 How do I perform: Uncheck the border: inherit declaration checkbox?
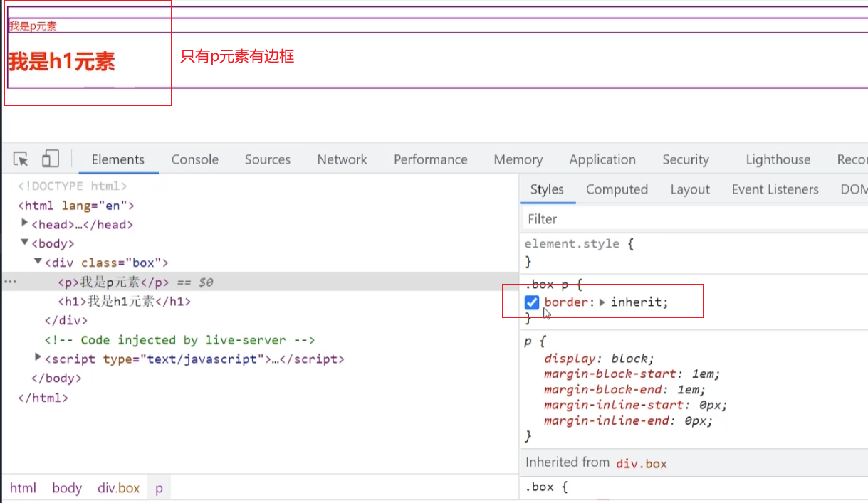pos(532,302)
